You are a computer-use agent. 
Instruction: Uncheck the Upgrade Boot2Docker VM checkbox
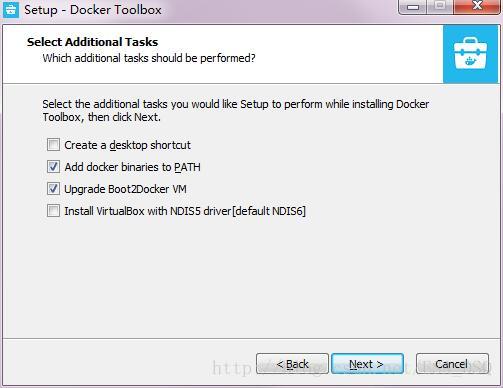coord(53,189)
